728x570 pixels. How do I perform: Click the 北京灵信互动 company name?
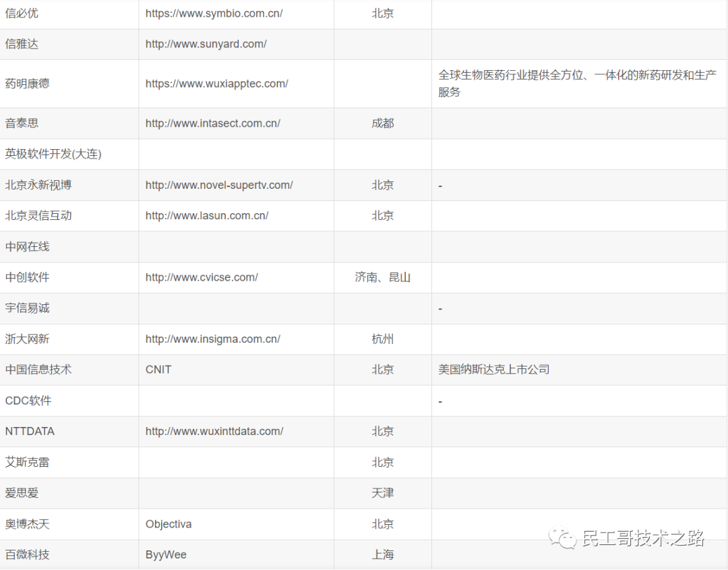click(38, 216)
